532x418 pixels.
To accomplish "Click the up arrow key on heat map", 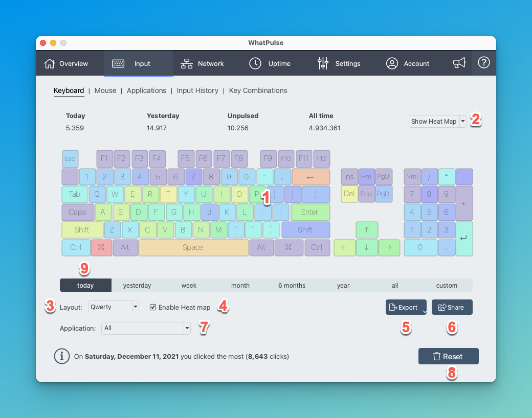I will pos(367,230).
